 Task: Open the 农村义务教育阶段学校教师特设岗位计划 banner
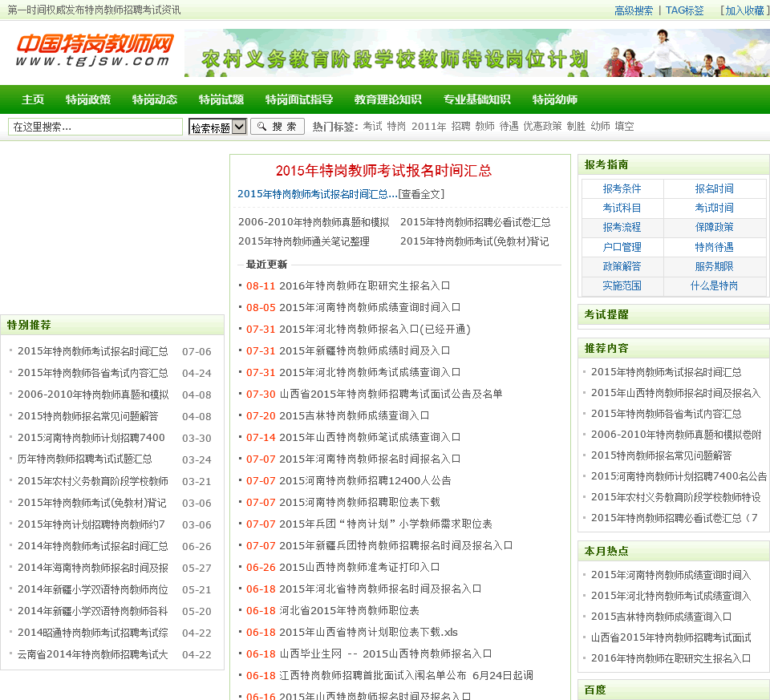coord(476,53)
